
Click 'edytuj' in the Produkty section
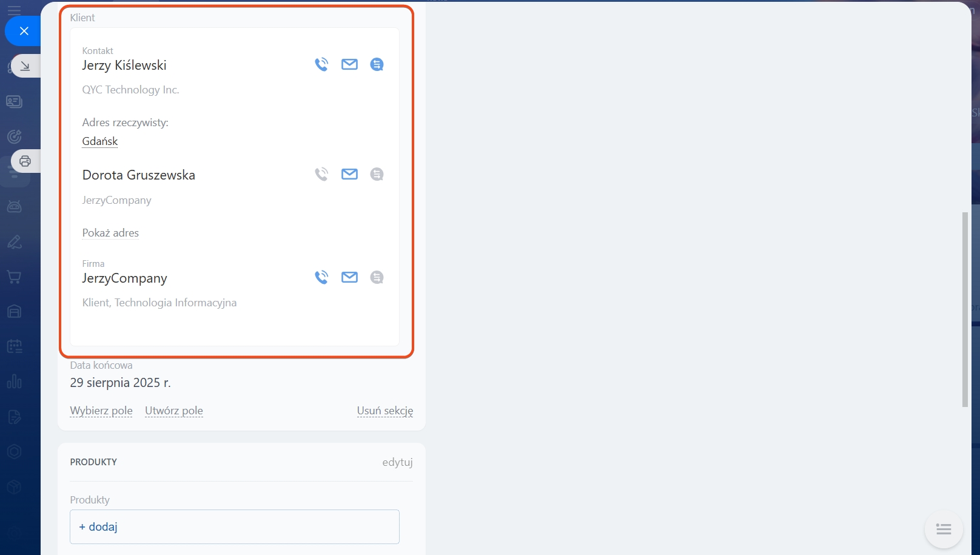tap(397, 462)
